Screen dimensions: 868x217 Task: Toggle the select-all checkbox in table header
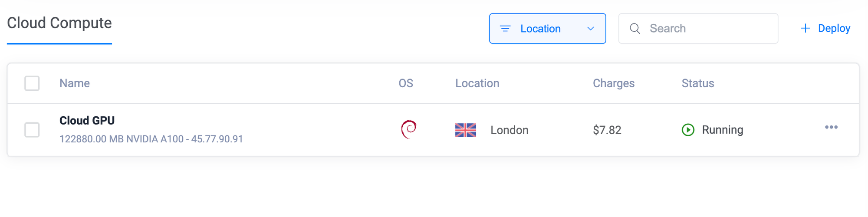(x=32, y=83)
